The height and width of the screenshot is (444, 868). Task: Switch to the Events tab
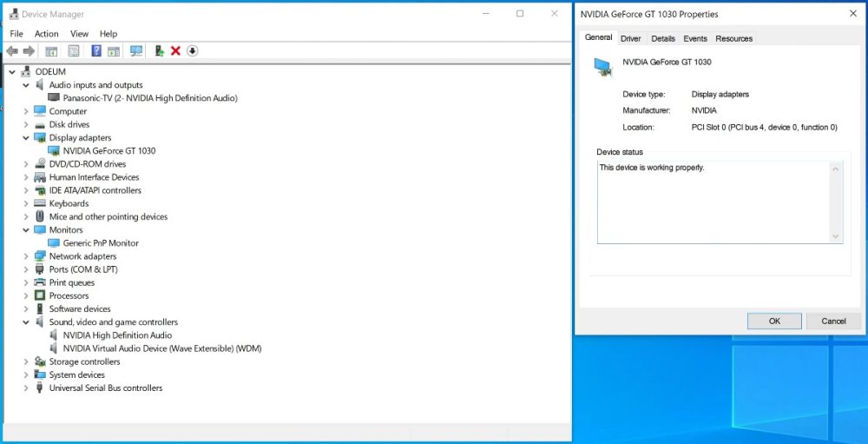pyautogui.click(x=695, y=39)
